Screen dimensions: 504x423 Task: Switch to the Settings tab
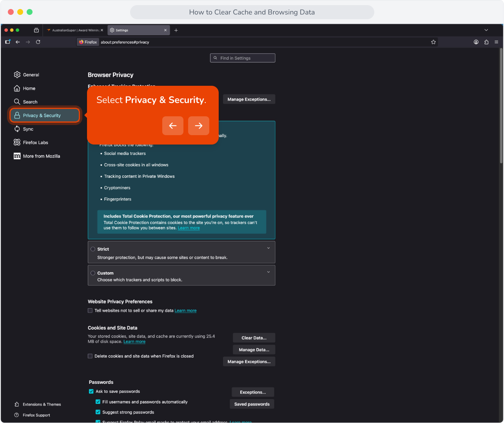click(138, 30)
